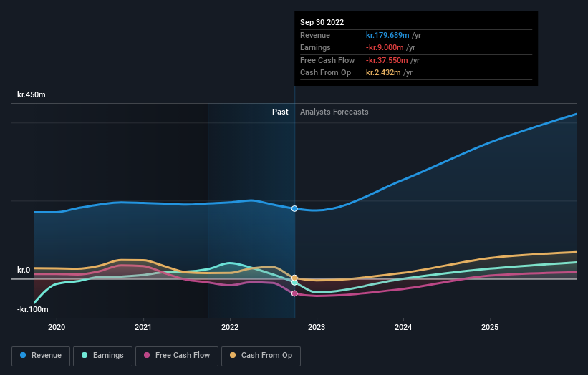This screenshot has height=375, width=588.
Task: Click the Revenue value kr.179.689m in tooltip
Action: point(387,35)
